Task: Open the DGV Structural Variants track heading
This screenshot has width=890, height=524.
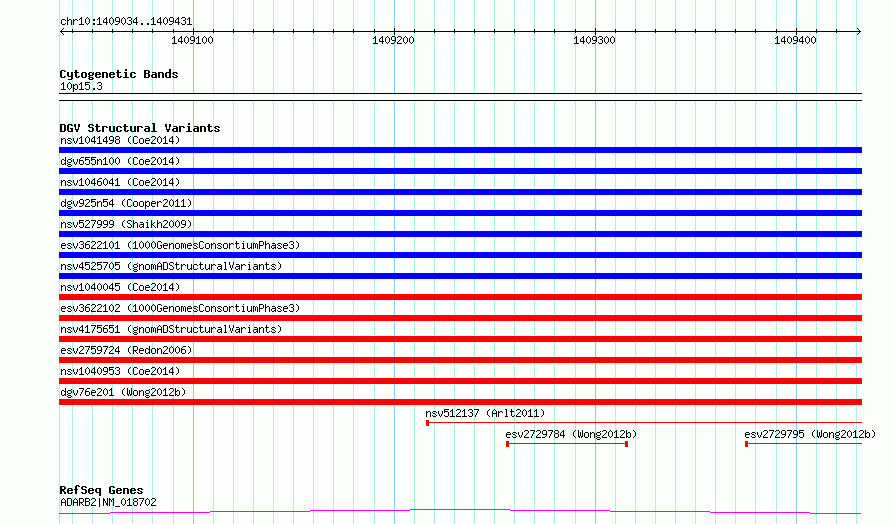Action: point(140,128)
